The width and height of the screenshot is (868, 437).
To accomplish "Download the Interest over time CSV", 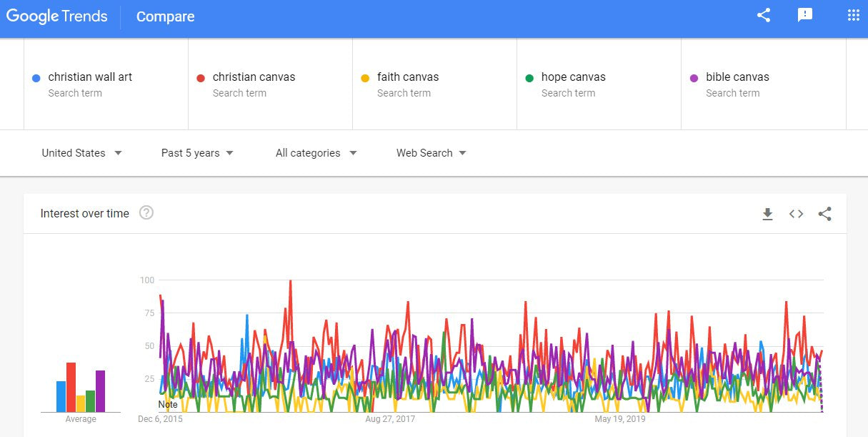I will pyautogui.click(x=767, y=214).
